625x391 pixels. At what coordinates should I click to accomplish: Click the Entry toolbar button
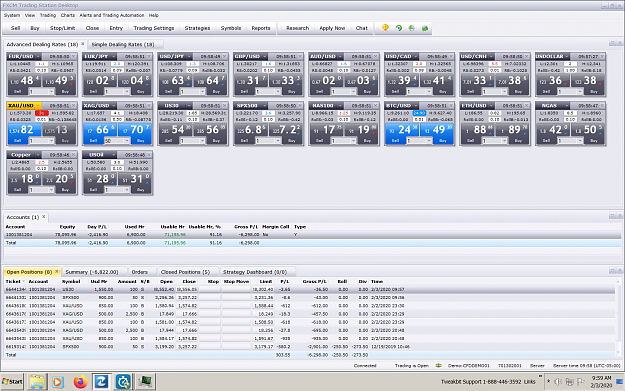coord(116,28)
